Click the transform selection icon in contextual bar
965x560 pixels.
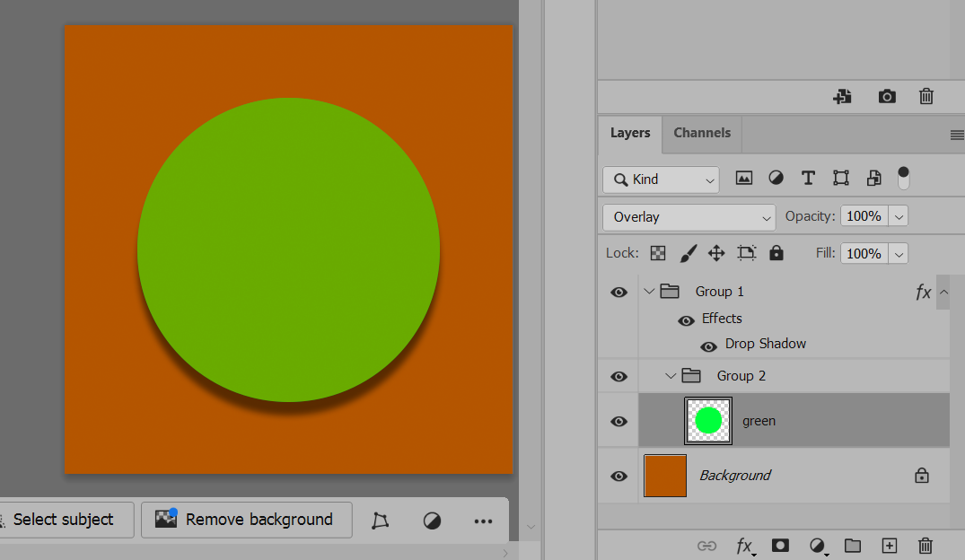[x=381, y=521]
